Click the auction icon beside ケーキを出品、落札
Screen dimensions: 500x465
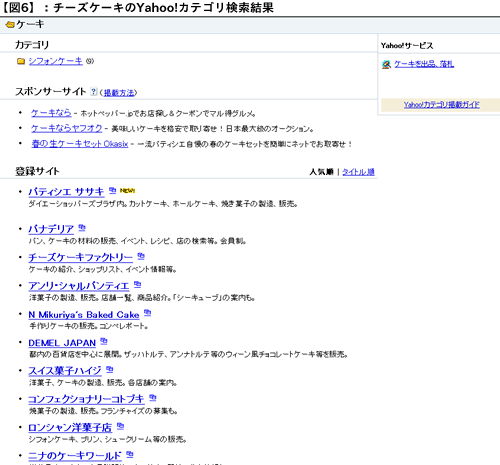(x=386, y=64)
